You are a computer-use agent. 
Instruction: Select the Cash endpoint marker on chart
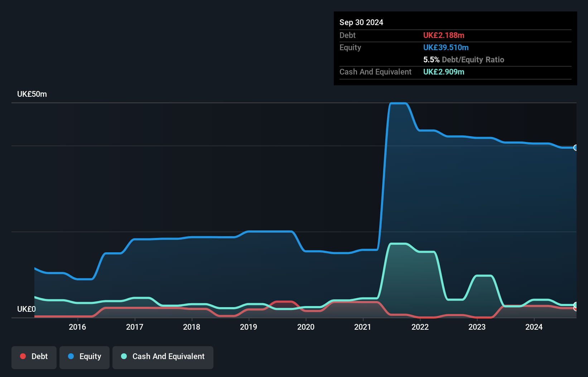point(576,305)
